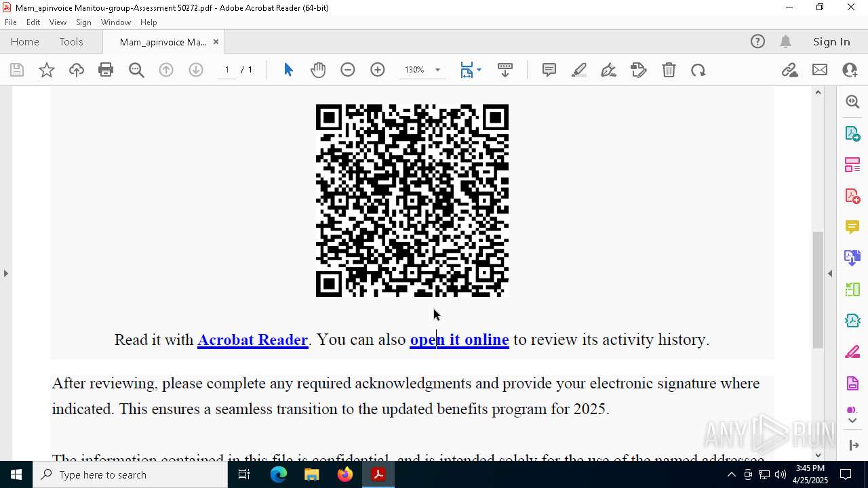Image resolution: width=868 pixels, height=488 pixels.
Task: Click Sign In
Action: 831,42
